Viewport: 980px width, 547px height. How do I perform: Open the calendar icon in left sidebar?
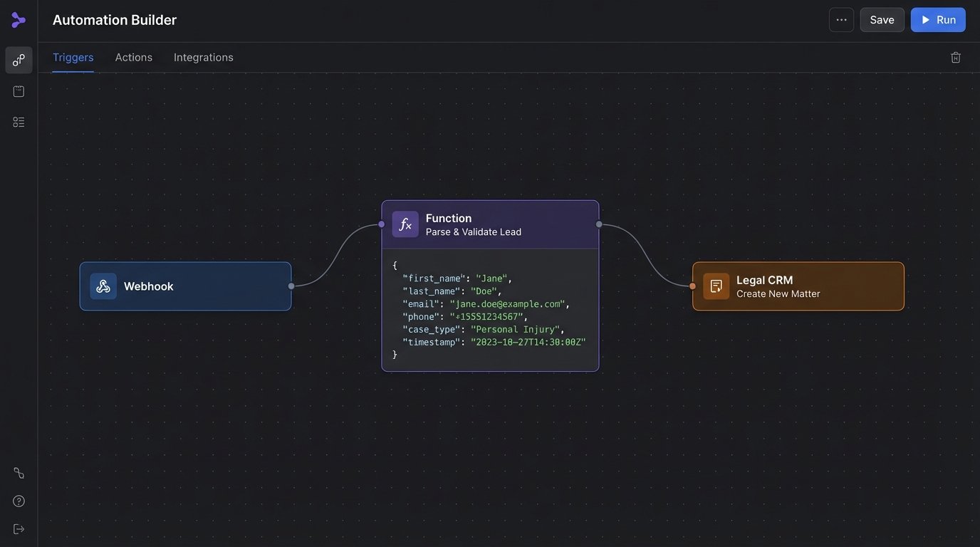point(19,91)
